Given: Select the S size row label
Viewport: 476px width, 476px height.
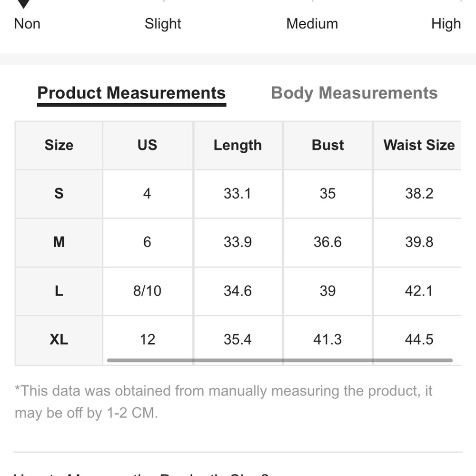Looking at the screenshot, I should coord(59,194).
